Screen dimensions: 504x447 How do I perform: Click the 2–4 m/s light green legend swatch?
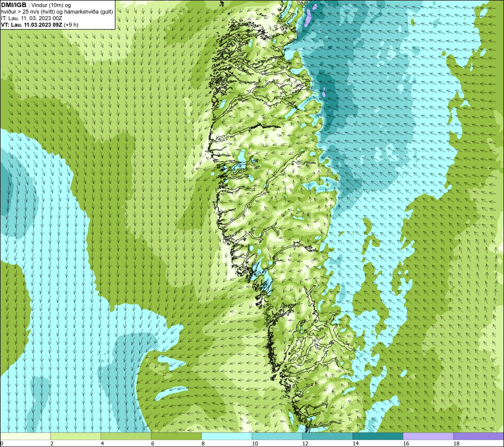[76, 436]
